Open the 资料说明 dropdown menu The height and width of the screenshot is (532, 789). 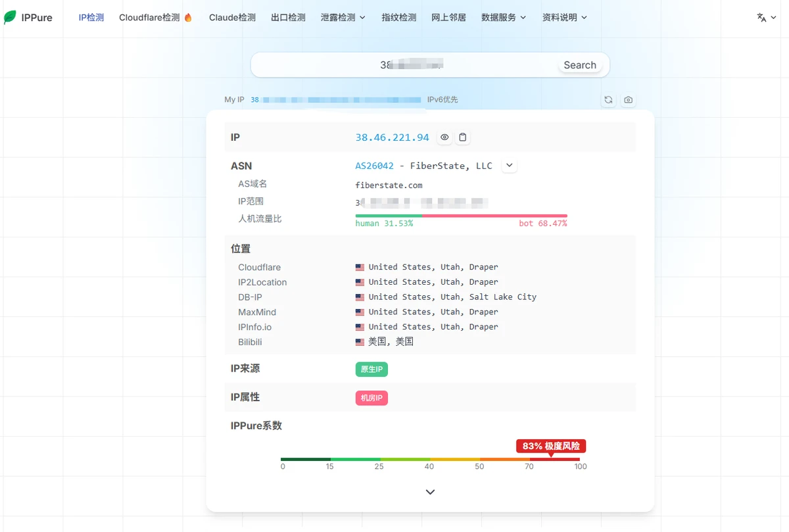pyautogui.click(x=565, y=18)
